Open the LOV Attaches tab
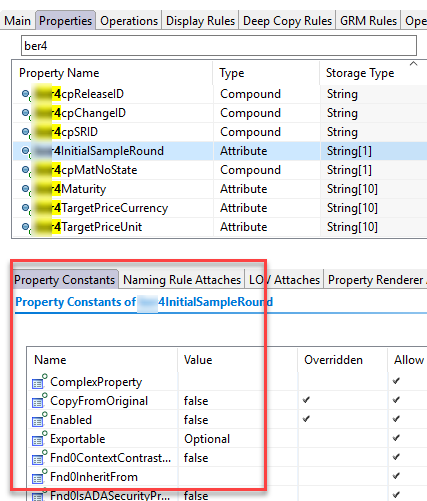 (x=284, y=280)
